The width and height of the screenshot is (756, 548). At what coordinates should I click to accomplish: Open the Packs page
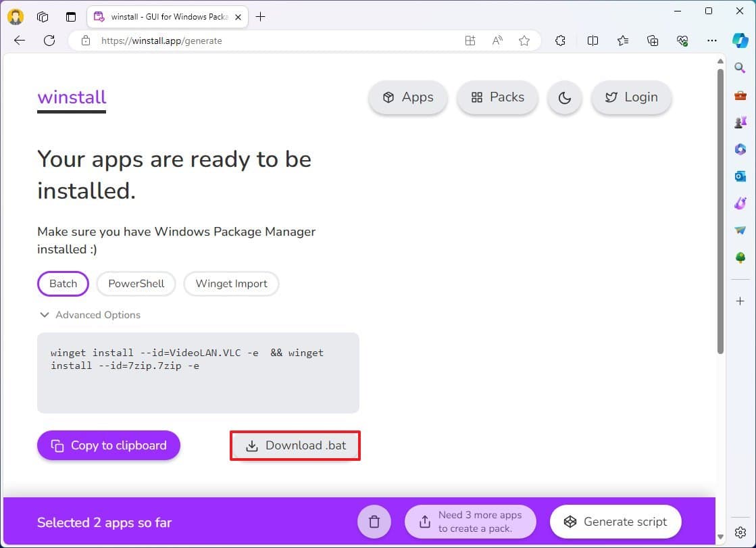click(497, 97)
